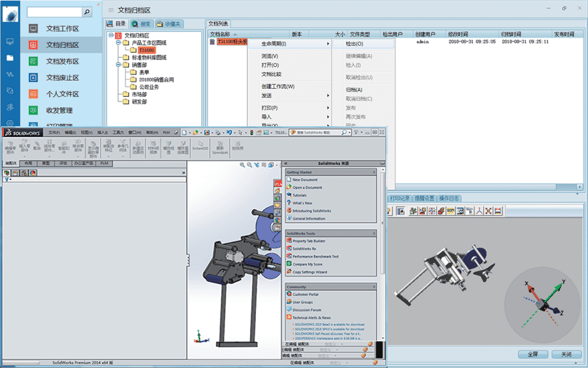
Task: Open the 文档工作区 sidebar section
Action: click(62, 29)
